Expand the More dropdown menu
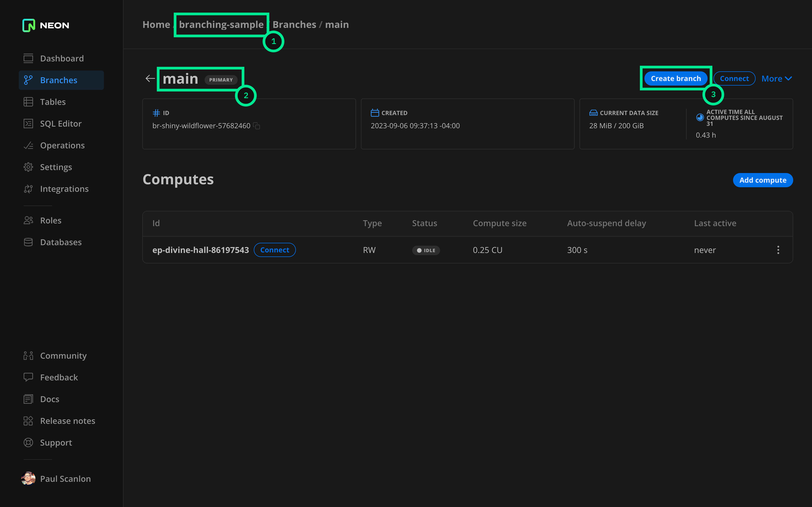Screen dimensions: 812x507 (x=776, y=78)
